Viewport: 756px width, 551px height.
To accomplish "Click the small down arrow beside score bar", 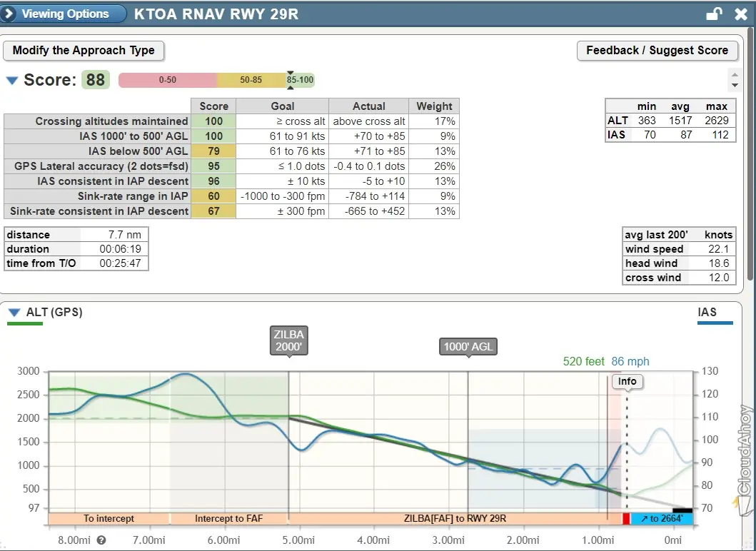I will [735, 85].
